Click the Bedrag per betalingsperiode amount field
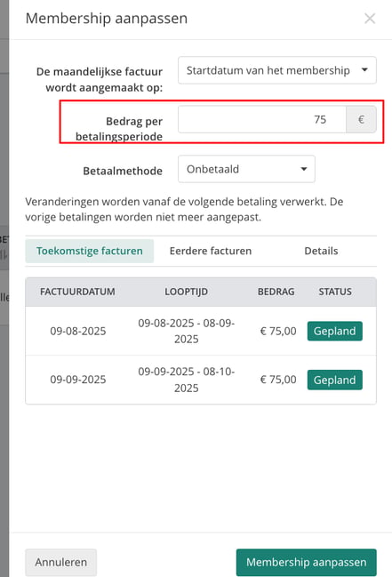 (262, 120)
